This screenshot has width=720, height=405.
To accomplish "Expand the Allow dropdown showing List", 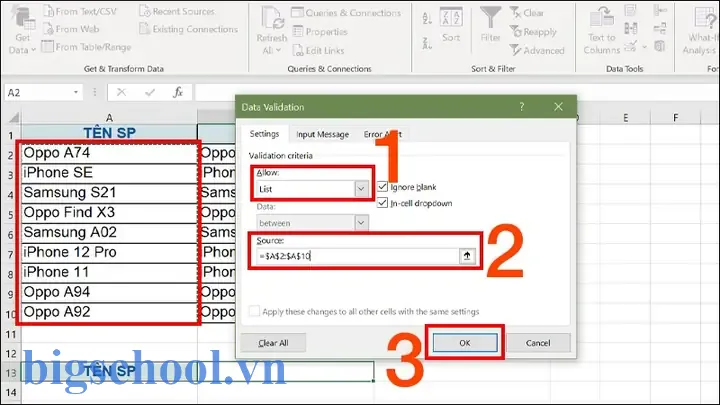I will (x=361, y=189).
